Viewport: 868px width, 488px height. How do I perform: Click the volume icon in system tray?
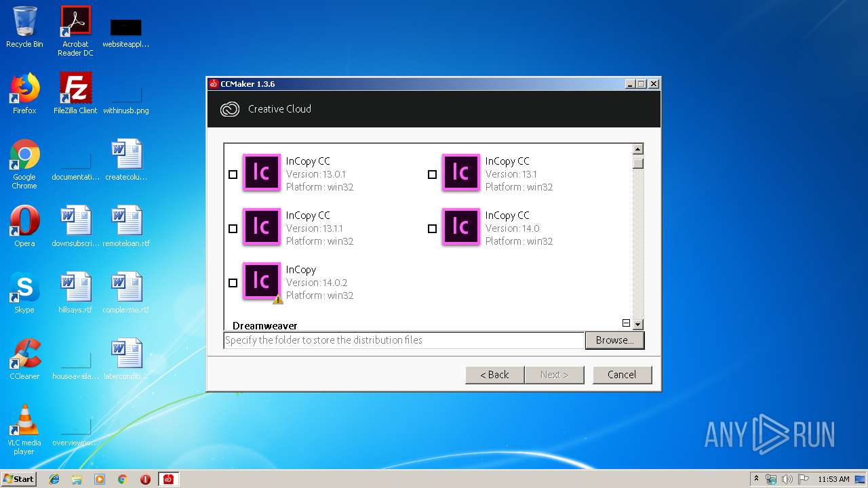[787, 479]
